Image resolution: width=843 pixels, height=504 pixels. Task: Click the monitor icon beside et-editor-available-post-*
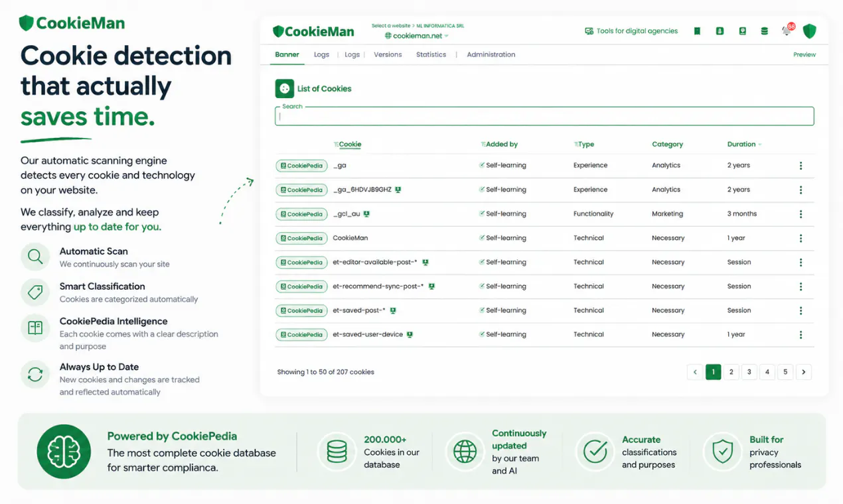coord(425,263)
